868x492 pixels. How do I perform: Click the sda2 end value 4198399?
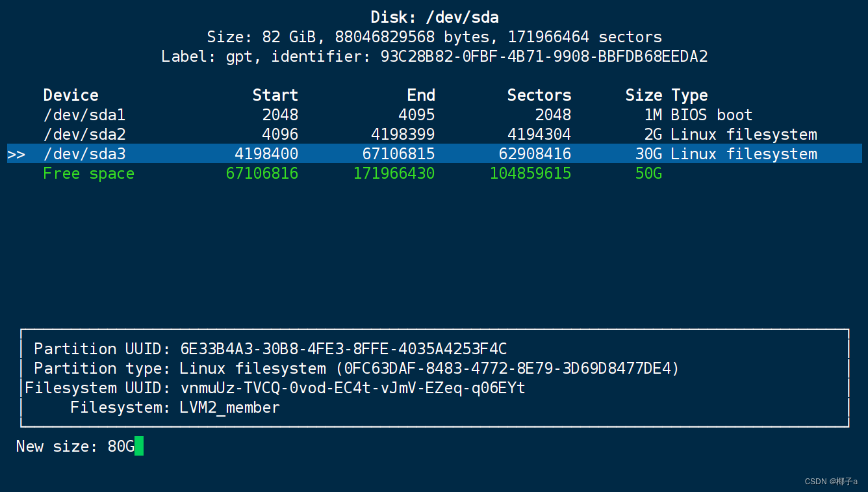(403, 135)
